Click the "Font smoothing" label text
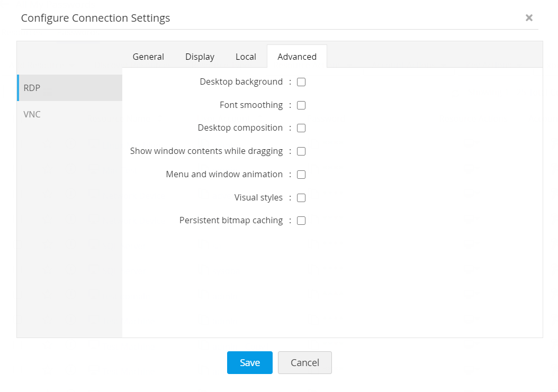 tap(251, 105)
